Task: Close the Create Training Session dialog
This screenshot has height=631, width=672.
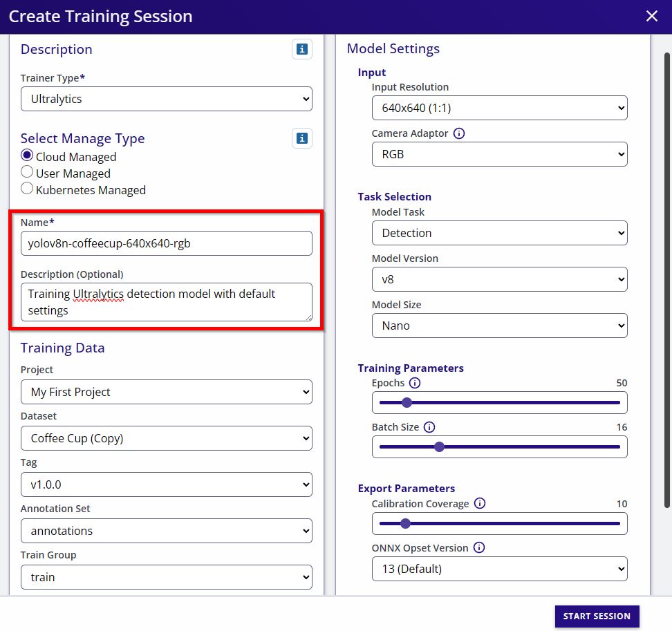Action: (x=651, y=17)
